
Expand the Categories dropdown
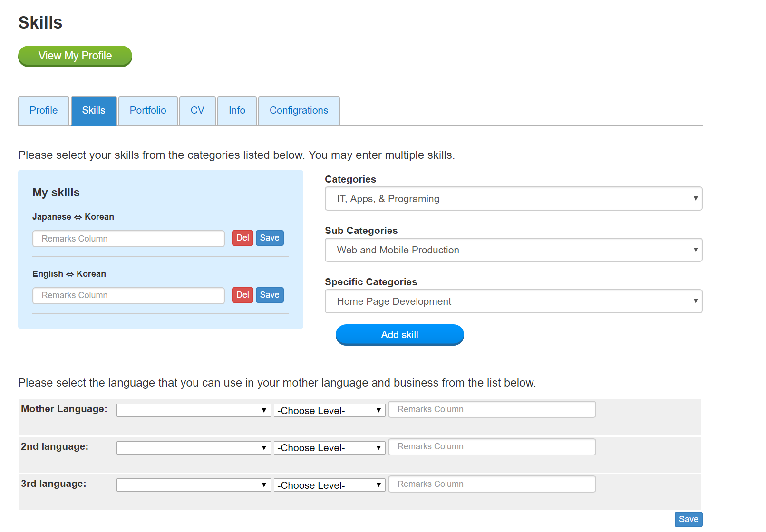514,199
